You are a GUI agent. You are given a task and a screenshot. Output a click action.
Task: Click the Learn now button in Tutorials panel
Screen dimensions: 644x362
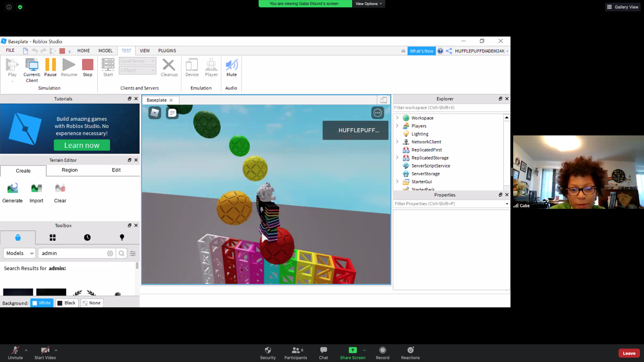pos(82,145)
